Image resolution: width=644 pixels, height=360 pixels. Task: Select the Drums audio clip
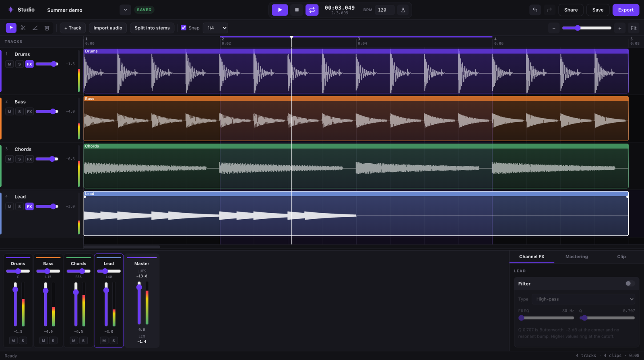(x=356, y=71)
